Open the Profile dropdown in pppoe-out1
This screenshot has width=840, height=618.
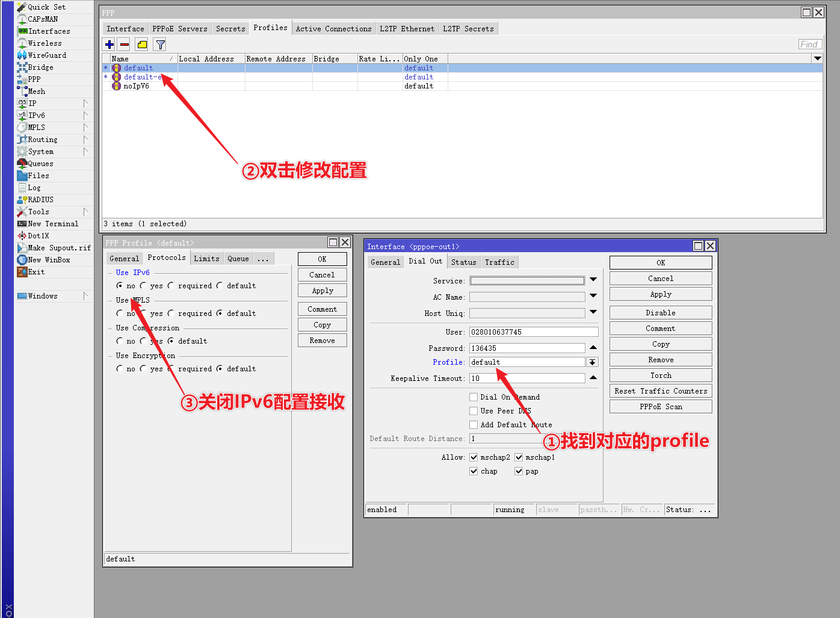[x=593, y=362]
